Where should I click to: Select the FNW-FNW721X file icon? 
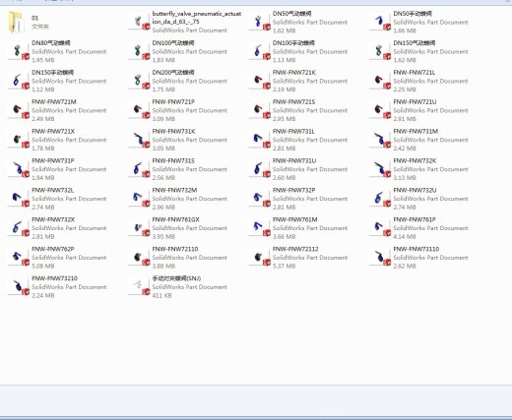click(19, 140)
